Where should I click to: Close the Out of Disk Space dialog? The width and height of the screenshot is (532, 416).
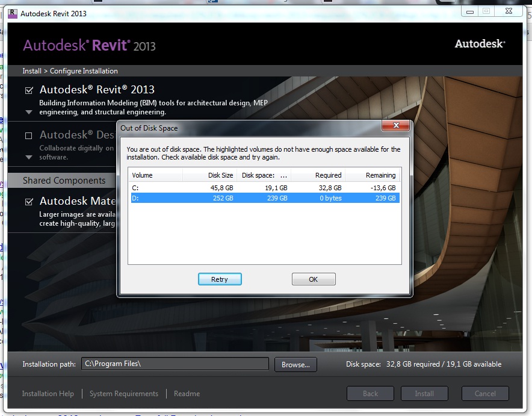click(x=395, y=125)
